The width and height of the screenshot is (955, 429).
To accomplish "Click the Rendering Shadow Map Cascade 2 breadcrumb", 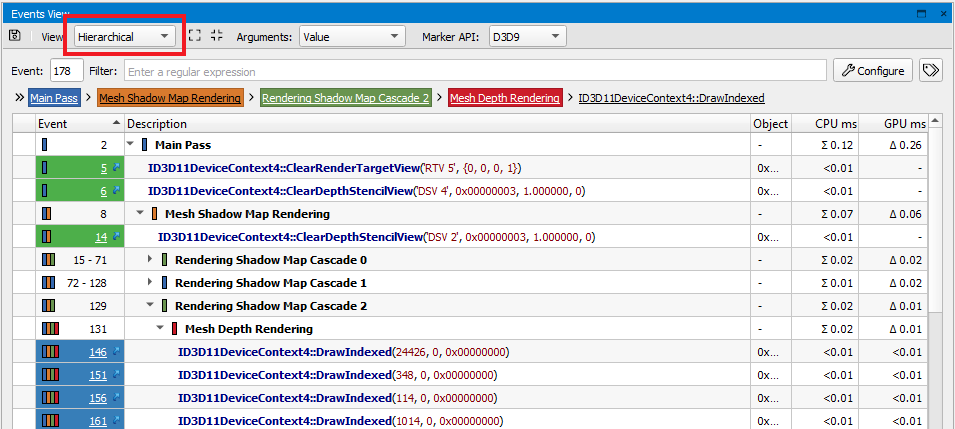I will [346, 98].
